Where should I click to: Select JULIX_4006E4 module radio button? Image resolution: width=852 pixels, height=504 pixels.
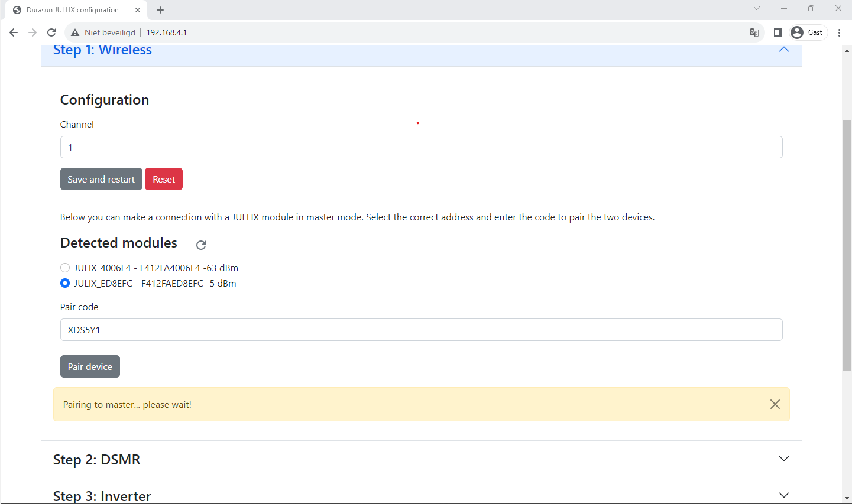(x=65, y=268)
